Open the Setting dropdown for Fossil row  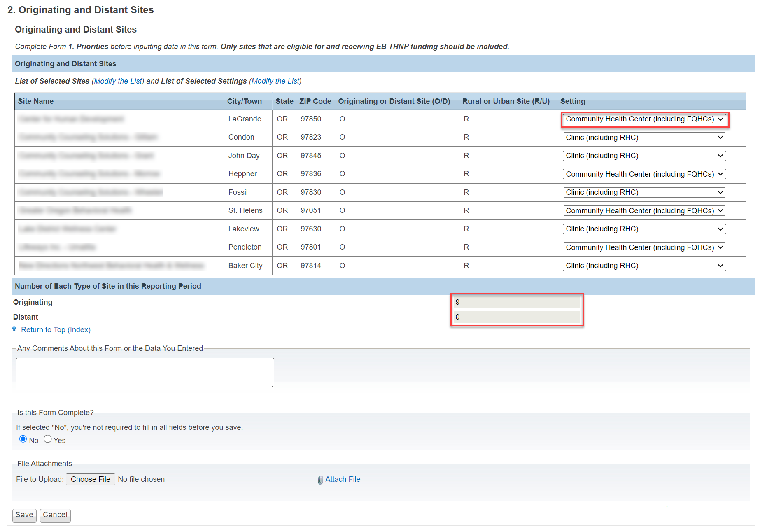point(644,192)
